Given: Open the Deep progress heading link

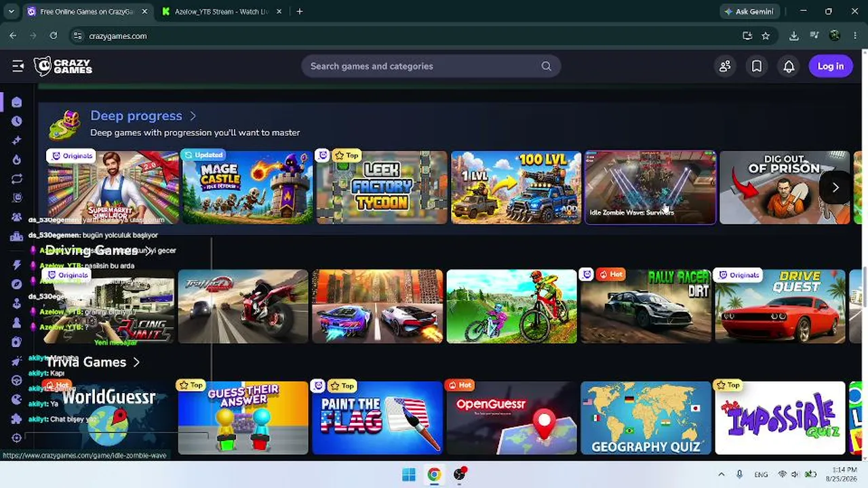Looking at the screenshot, I should tap(136, 116).
